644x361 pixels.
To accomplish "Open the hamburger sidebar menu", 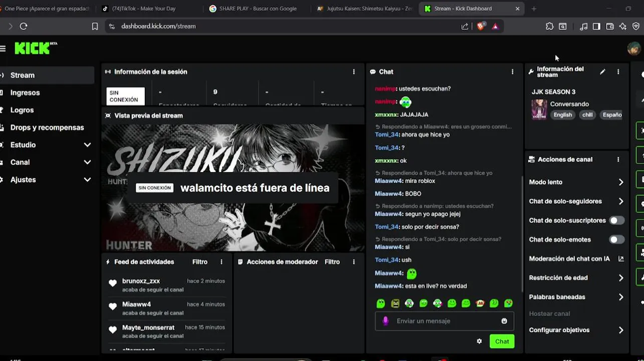I will [x=3, y=48].
